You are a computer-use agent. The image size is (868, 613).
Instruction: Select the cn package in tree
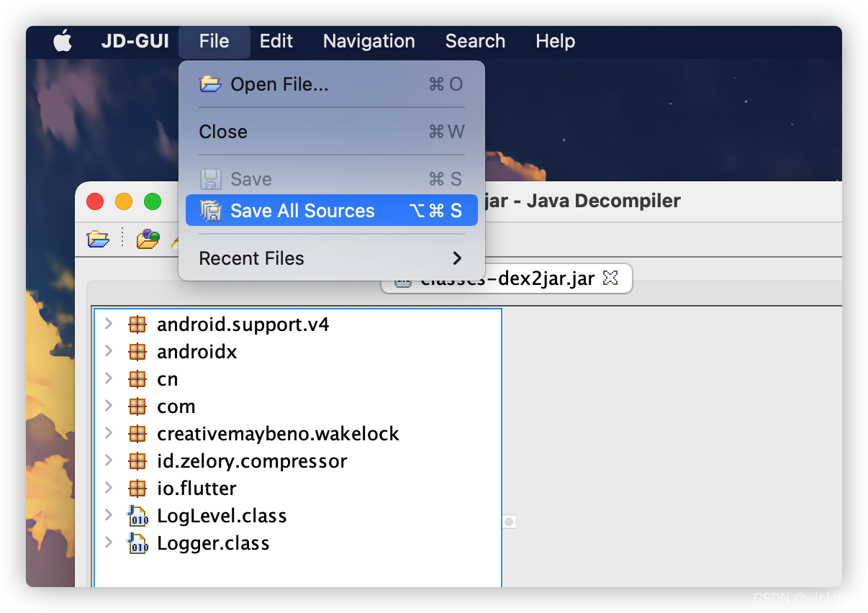(167, 378)
